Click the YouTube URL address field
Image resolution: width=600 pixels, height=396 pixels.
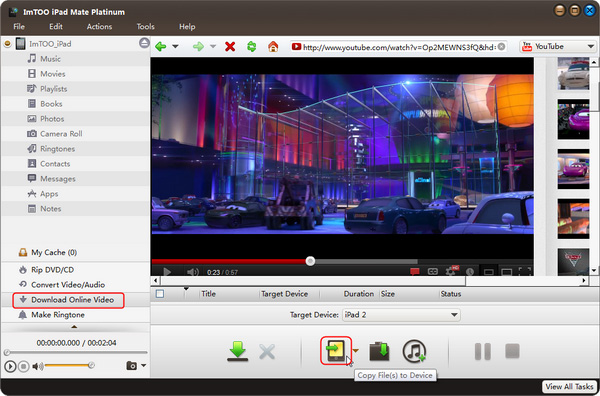tap(399, 47)
